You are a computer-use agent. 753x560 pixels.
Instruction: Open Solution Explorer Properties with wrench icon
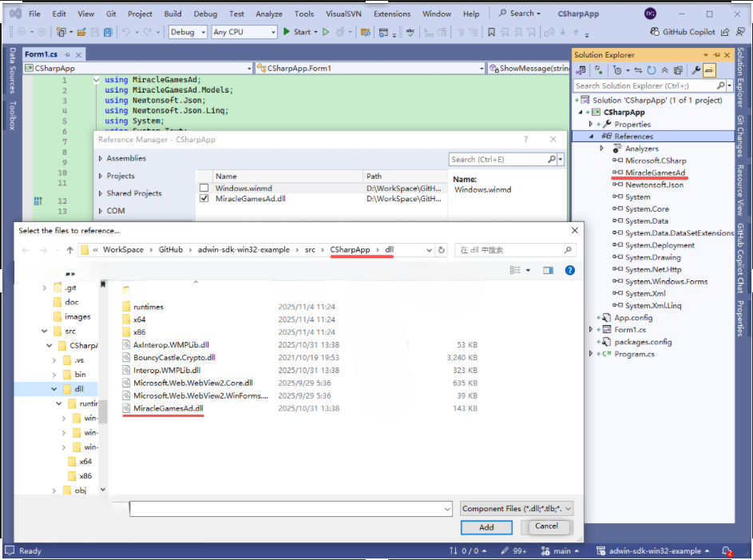(696, 70)
